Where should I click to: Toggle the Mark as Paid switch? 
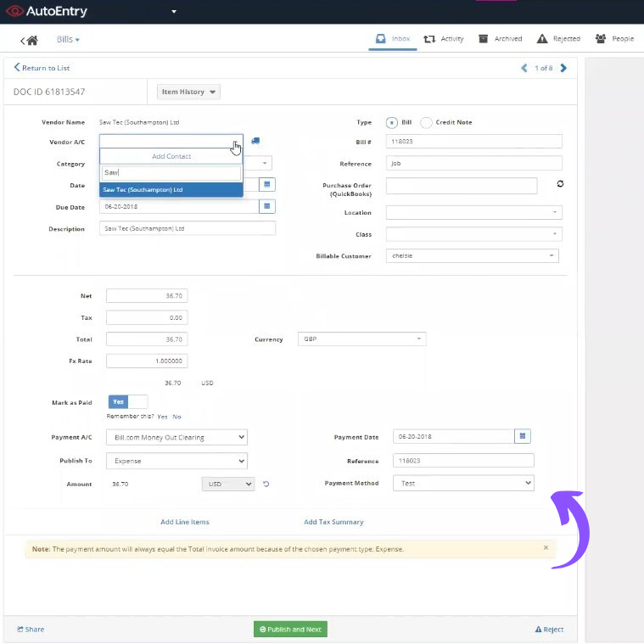[x=127, y=402]
